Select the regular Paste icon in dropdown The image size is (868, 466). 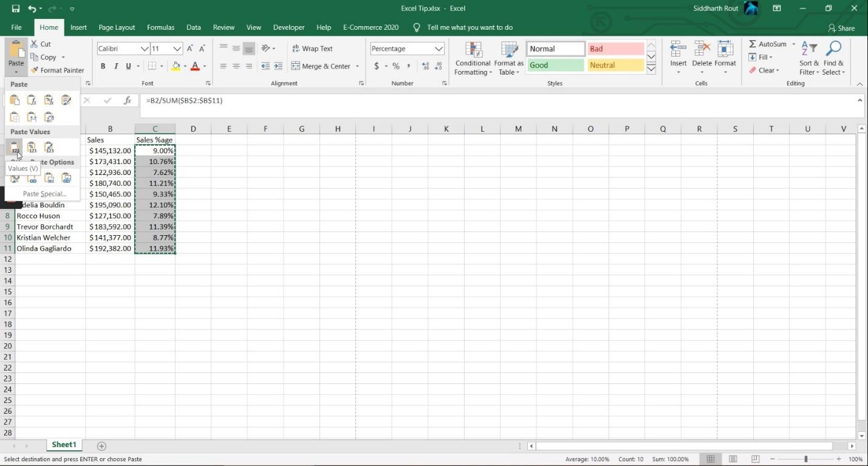14,100
